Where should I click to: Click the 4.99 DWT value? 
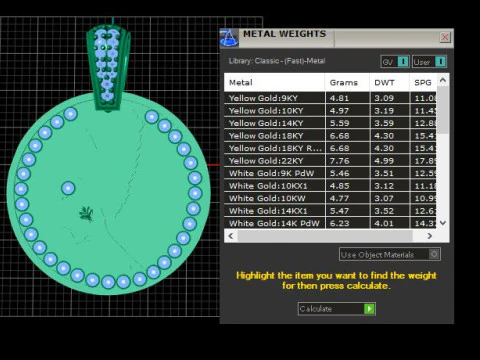click(x=384, y=161)
